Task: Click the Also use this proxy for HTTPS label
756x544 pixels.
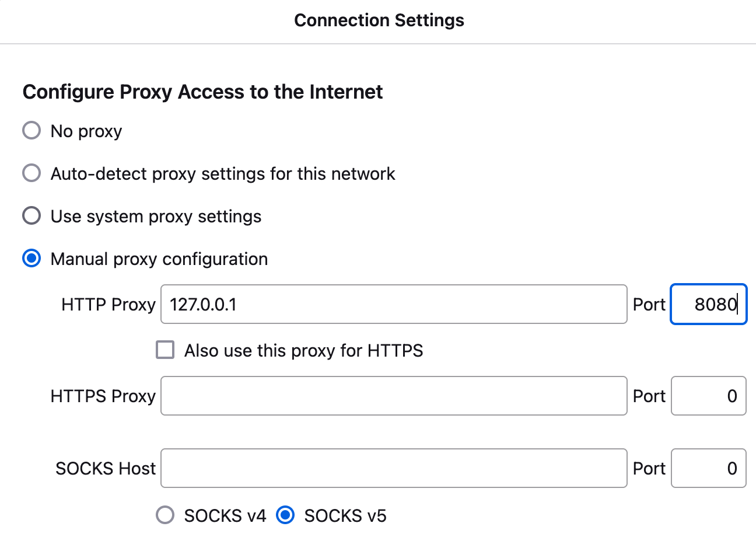Action: tap(303, 350)
